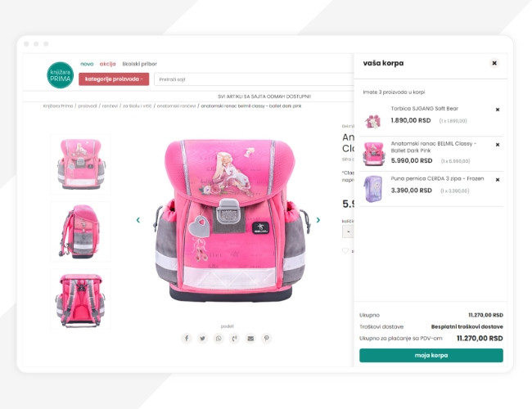Show previous product image with left arrow
The image size is (532, 409).
(x=138, y=220)
